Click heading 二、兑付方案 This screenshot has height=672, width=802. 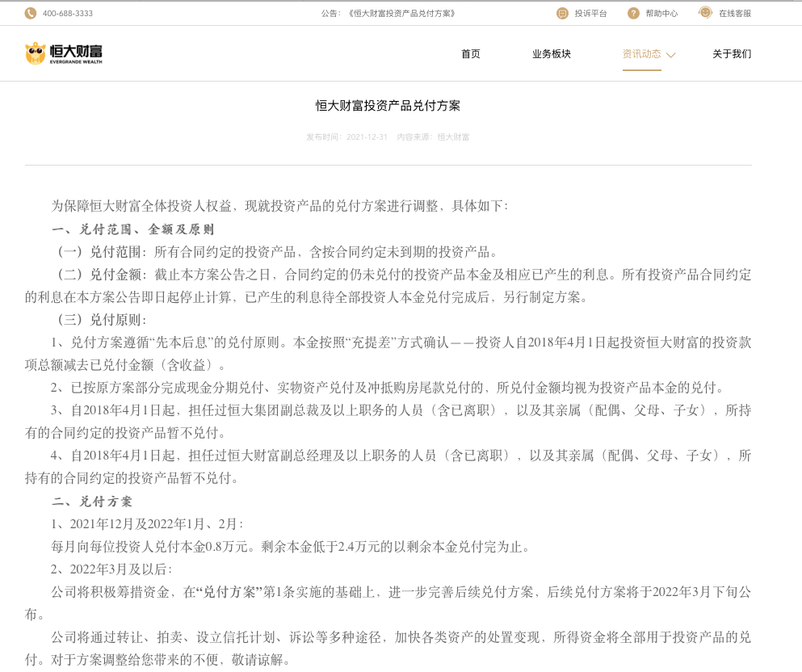(92, 502)
